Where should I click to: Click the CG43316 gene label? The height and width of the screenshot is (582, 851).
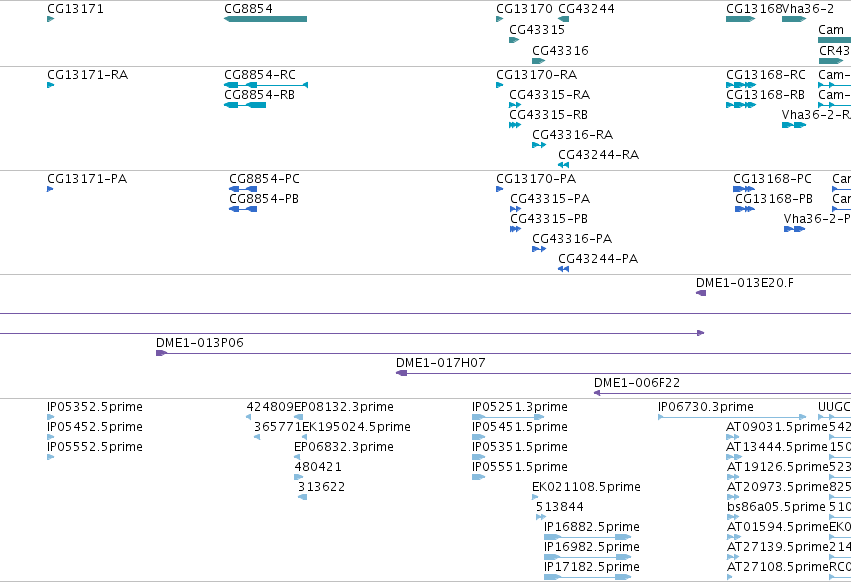[560, 50]
